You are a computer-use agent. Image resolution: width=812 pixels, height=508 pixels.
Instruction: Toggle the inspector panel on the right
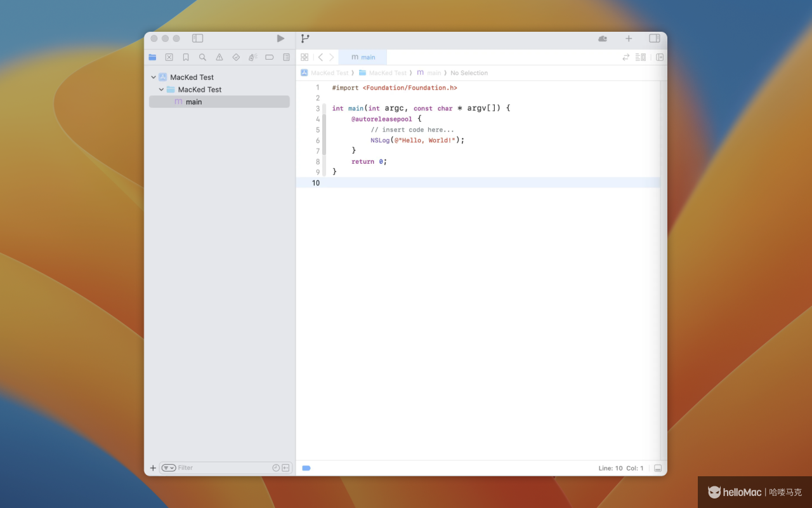[x=655, y=39]
